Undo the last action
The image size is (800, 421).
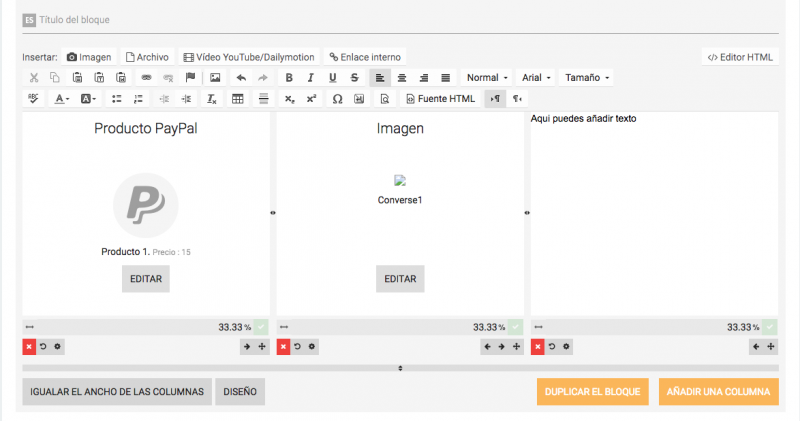tap(241, 78)
